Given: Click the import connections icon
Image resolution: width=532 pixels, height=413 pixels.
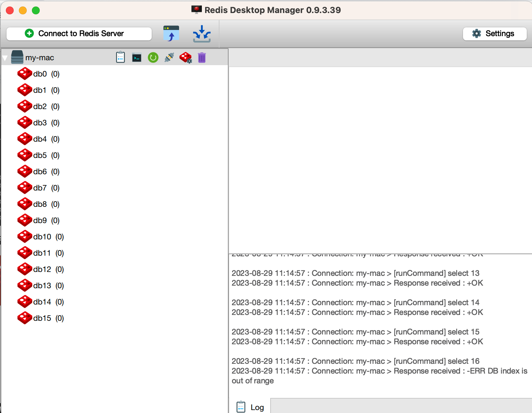Looking at the screenshot, I should coord(171,34).
